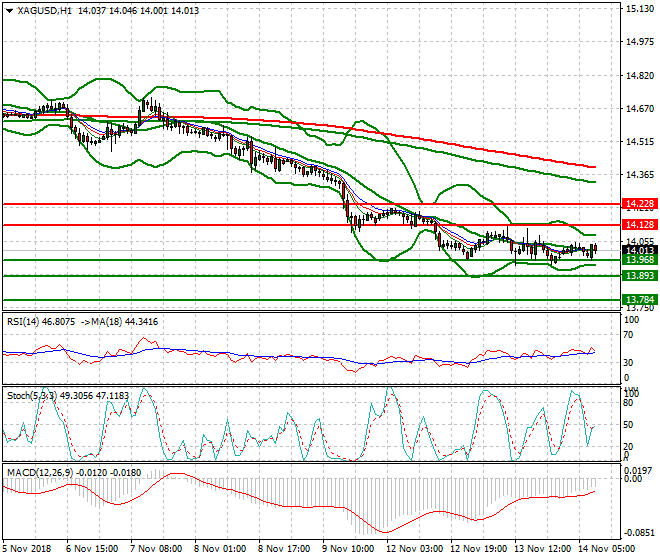Click the small triangle before XAGUSD,H1
Screen dimensions: 660x560
point(8,10)
